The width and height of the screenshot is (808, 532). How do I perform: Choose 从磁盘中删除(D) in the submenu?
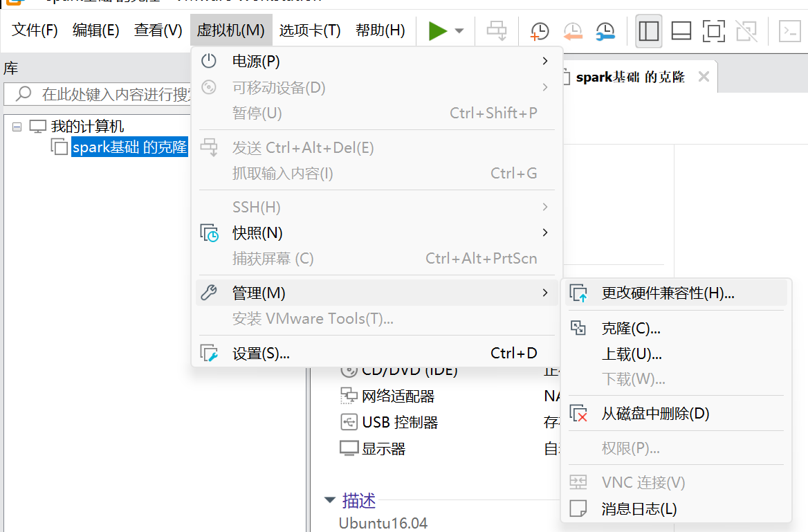point(676,414)
